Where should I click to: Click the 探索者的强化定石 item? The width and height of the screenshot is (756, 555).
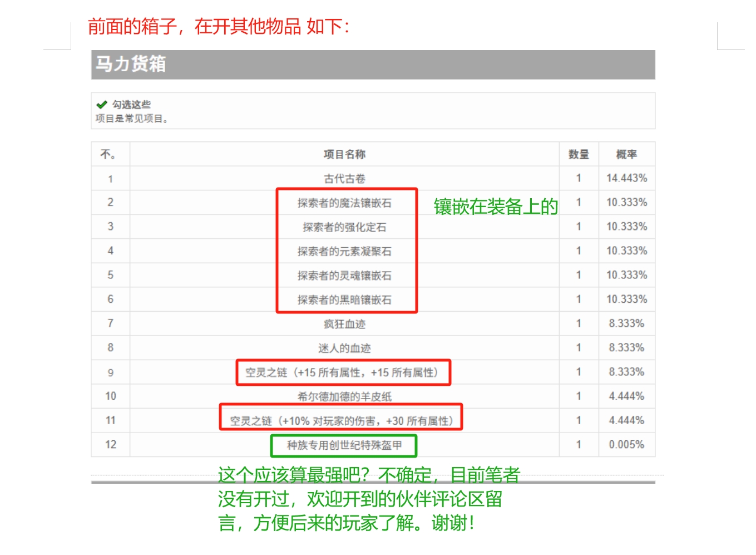pos(344,227)
